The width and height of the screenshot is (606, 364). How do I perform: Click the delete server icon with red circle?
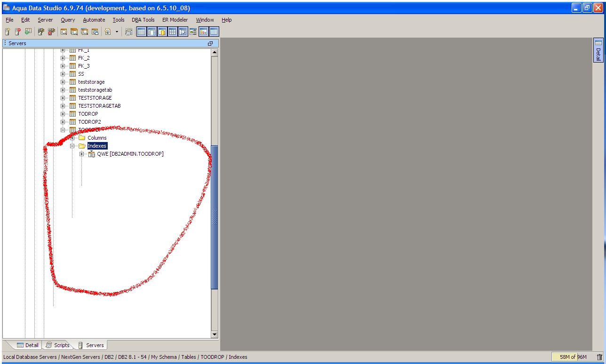pos(18,32)
